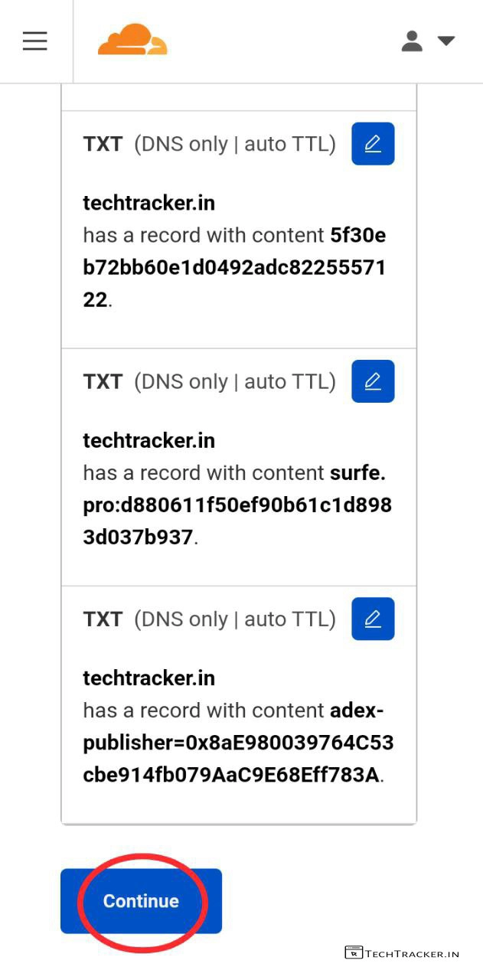Screen dimensions: 483x980
Task: Click DNS only auto TTL text on adex-publisher record
Action: pos(235,619)
